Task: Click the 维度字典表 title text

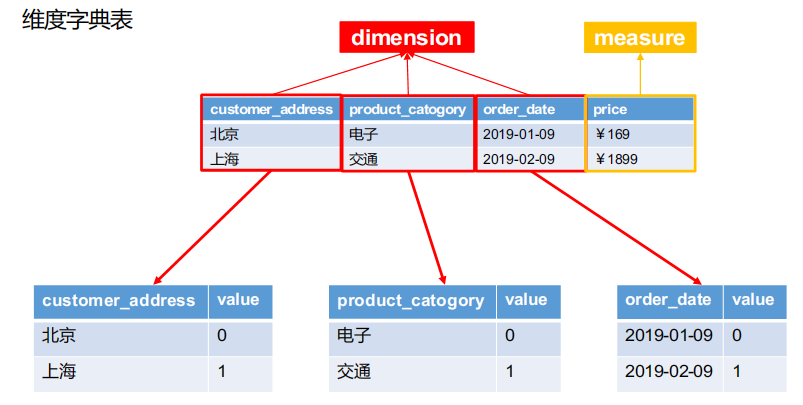Action: click(x=78, y=19)
